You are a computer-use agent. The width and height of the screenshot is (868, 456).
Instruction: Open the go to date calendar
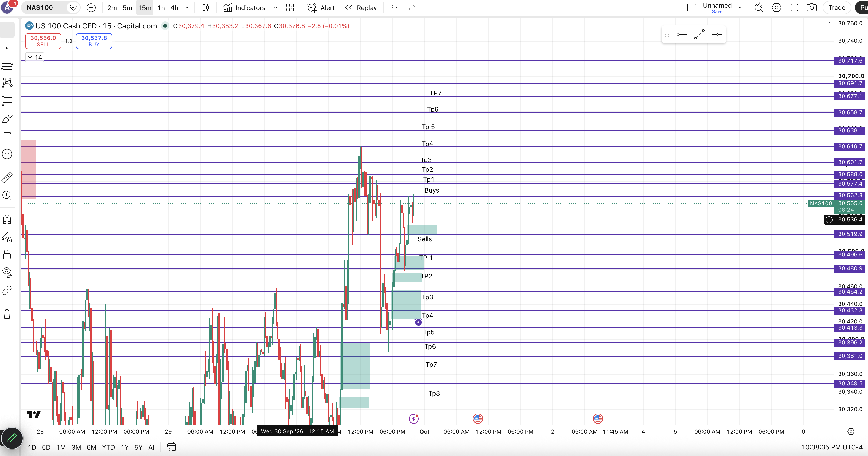(171, 447)
